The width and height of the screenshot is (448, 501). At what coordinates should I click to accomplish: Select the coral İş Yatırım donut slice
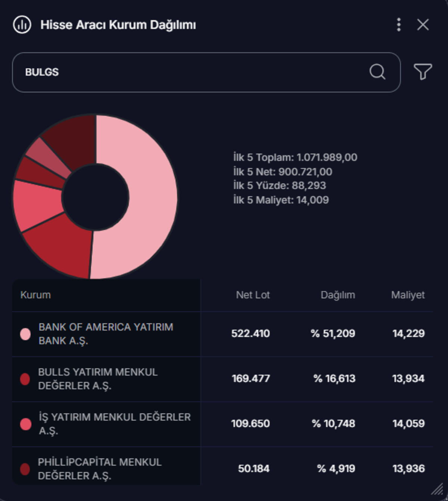[x=35, y=205]
